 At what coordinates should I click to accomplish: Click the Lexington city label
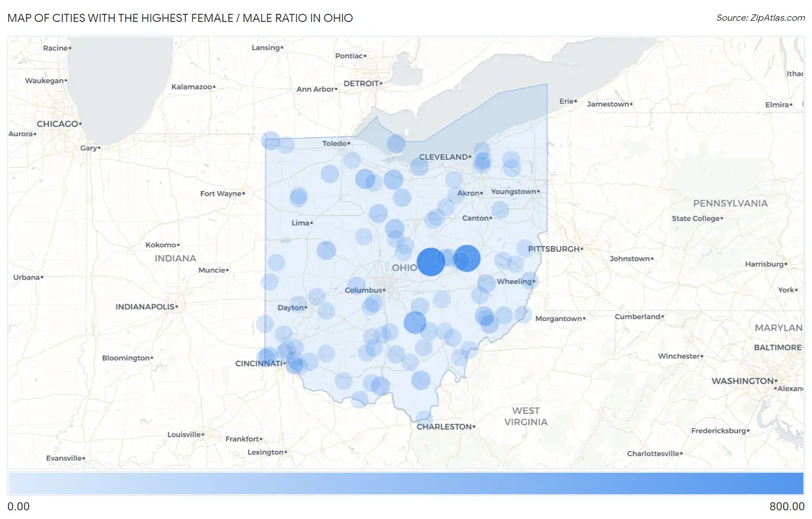(x=266, y=453)
